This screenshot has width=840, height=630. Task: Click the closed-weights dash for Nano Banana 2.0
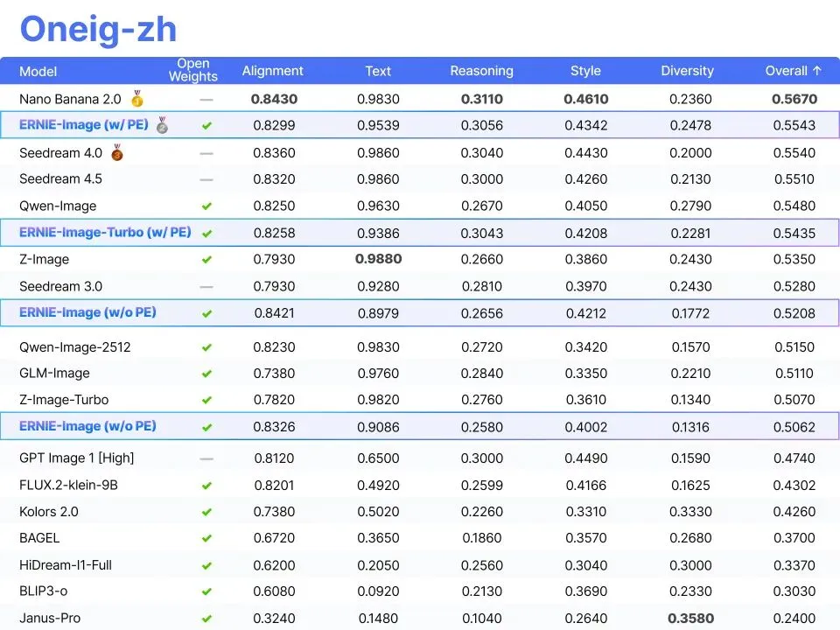point(206,100)
